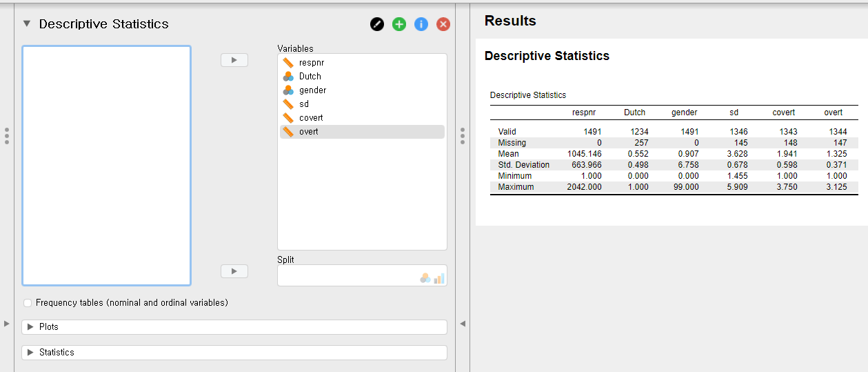Click nominal icon next to Dutch variable
This screenshot has width=868, height=372.
(x=288, y=77)
